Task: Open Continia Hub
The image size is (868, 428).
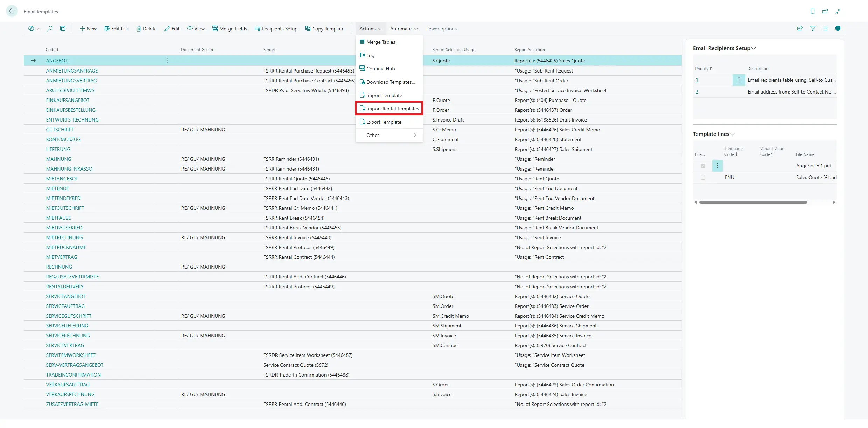Action: pos(389,69)
